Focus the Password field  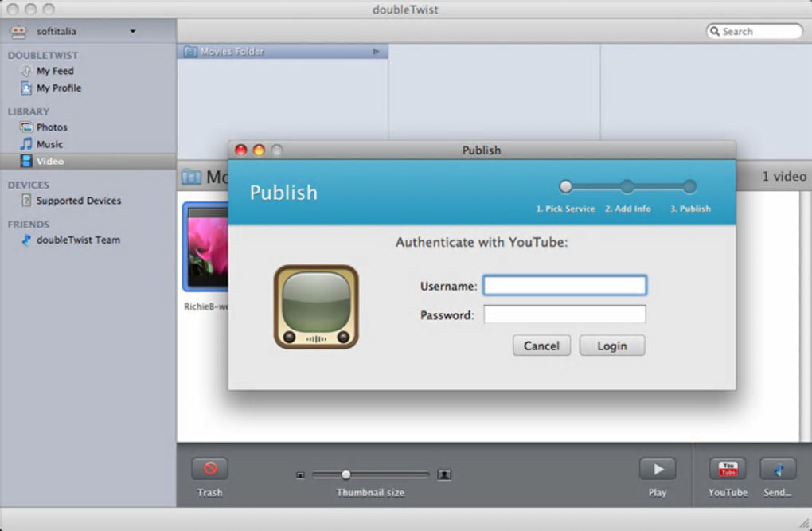click(564, 314)
